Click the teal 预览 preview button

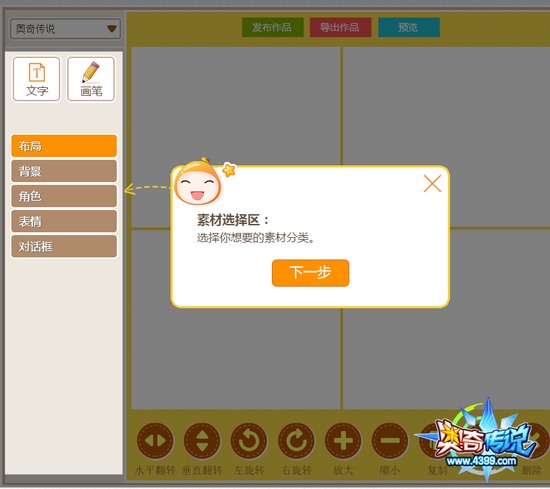[x=409, y=27]
